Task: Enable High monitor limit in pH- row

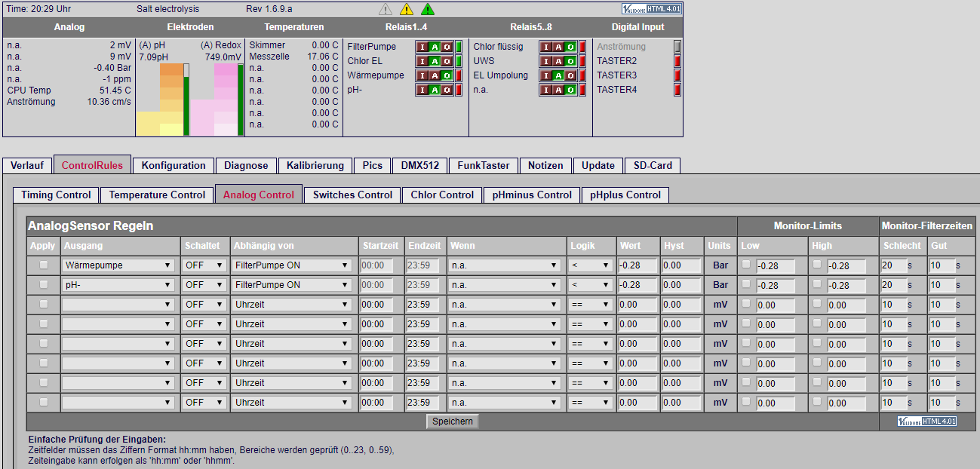Action: 817,284
